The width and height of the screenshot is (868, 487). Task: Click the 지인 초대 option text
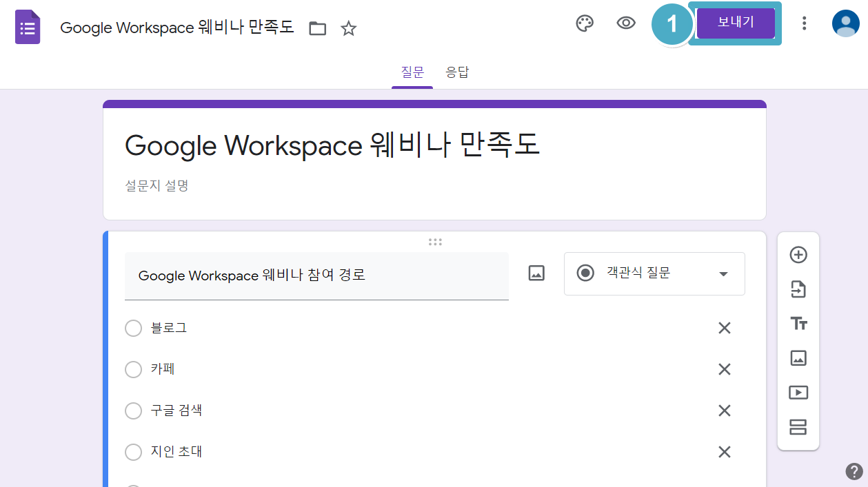[176, 452]
